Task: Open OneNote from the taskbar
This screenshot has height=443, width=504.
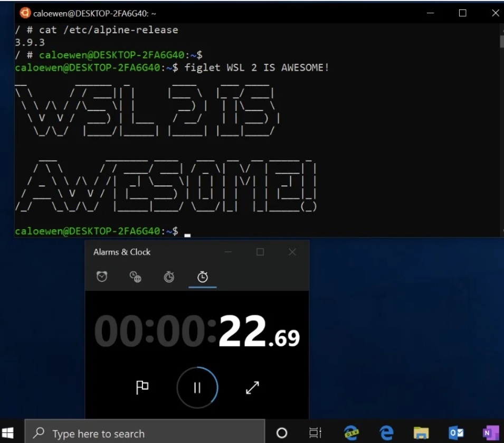Action: pos(490,433)
